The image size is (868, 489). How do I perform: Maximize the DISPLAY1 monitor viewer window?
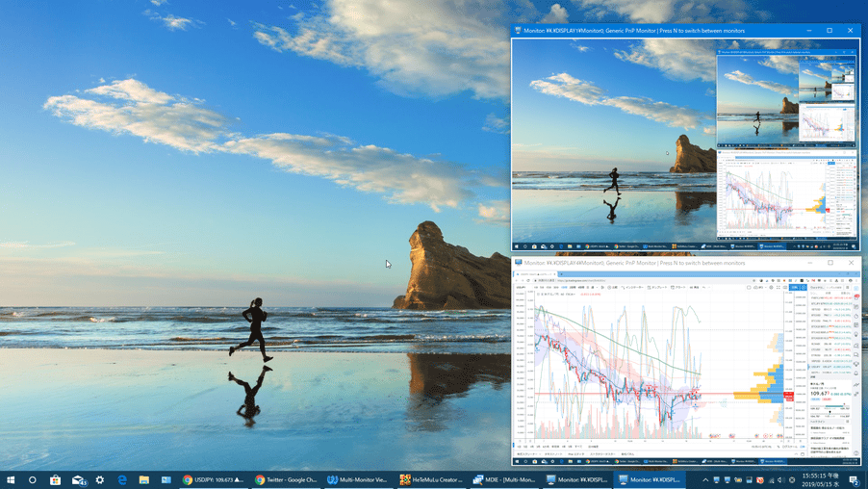point(830,31)
